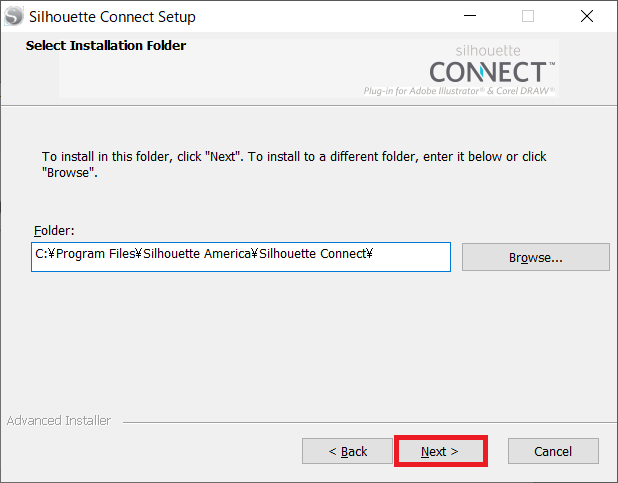This screenshot has width=618, height=483.
Task: Minimize the Silhouette Connect Setup window
Action: coord(470,16)
